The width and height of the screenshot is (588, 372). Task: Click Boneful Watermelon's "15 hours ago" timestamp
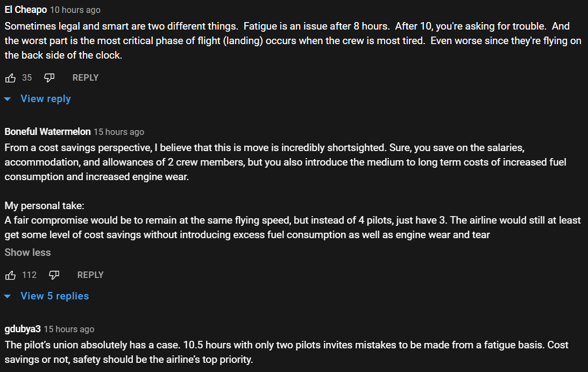[119, 132]
